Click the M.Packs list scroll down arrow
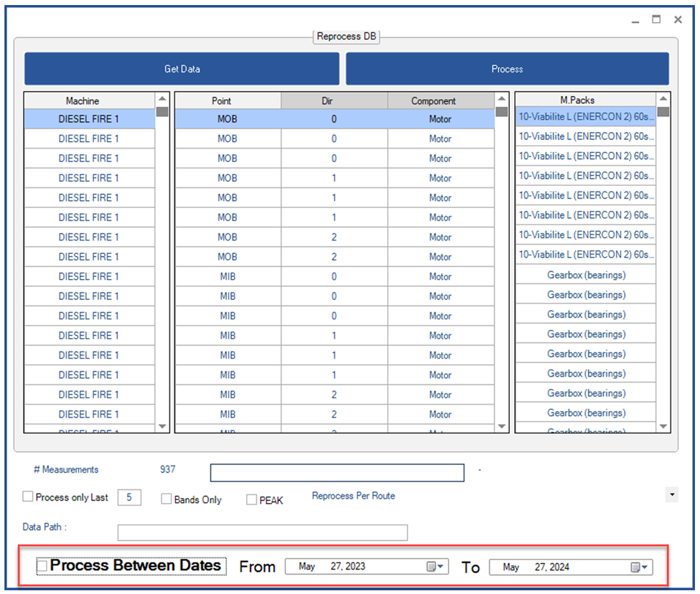The height and width of the screenshot is (594, 700). click(x=663, y=426)
